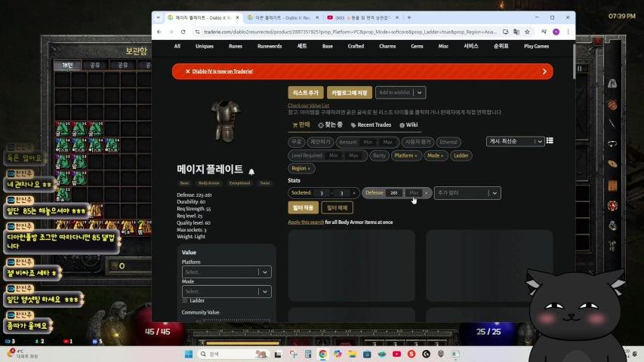Open a new Chrome tab
644x362 pixels.
click(409, 17)
